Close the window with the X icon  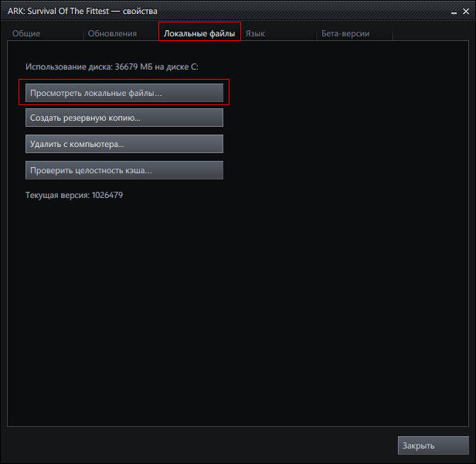click(x=466, y=12)
